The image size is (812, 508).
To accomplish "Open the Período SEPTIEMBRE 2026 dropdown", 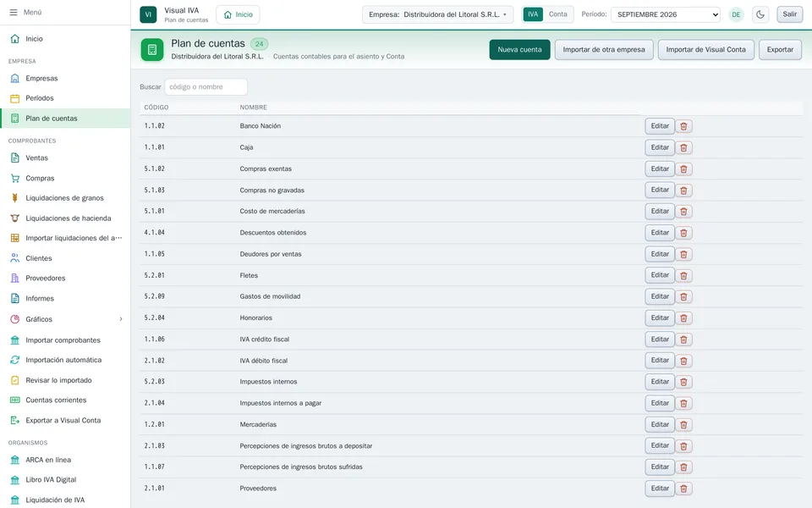I will click(x=666, y=14).
